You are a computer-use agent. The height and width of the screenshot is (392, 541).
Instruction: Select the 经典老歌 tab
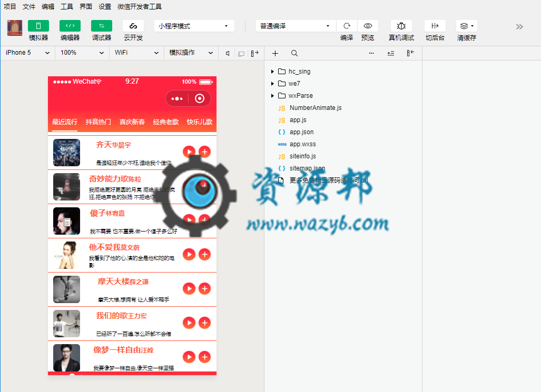point(166,122)
